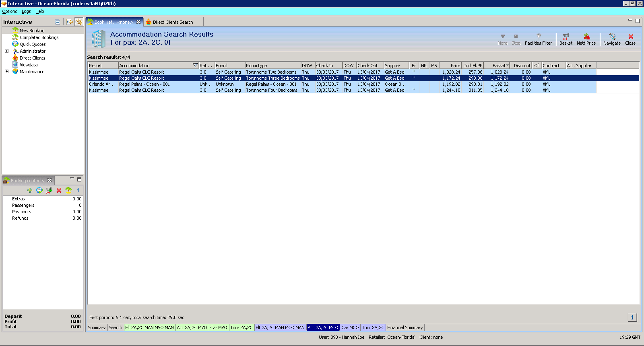Open the Financial Summary tab

pyautogui.click(x=405, y=328)
